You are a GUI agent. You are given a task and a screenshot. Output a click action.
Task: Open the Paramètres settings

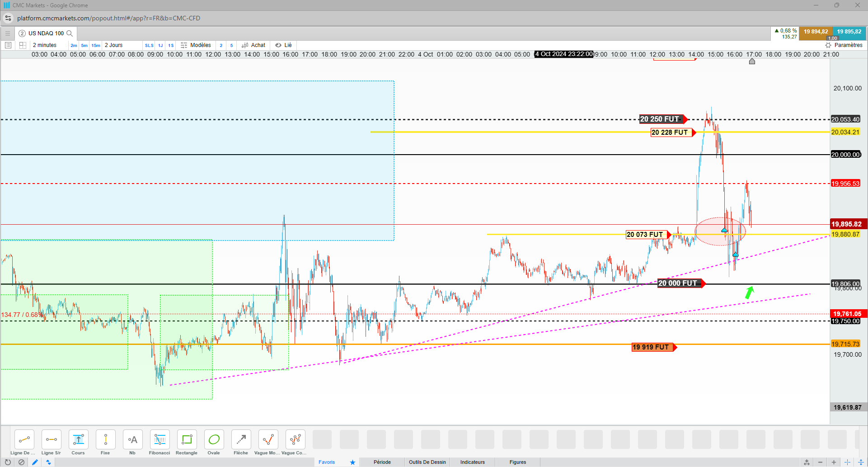pos(844,45)
